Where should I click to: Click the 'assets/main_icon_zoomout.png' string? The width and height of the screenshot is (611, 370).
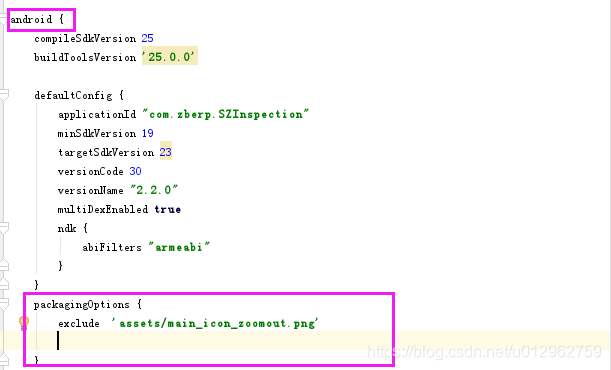click(x=215, y=323)
